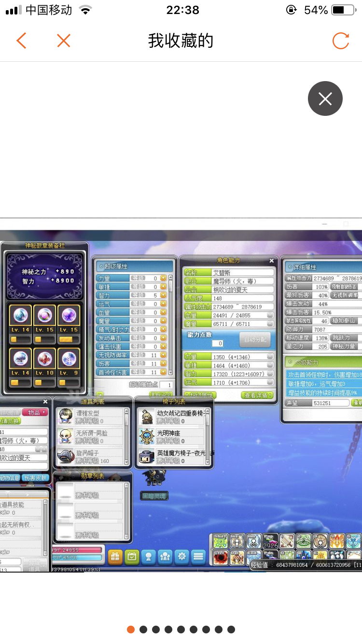Click the button on the 魔量 row
The width and height of the screenshot is (362, 644).
pyautogui.click(x=270, y=324)
